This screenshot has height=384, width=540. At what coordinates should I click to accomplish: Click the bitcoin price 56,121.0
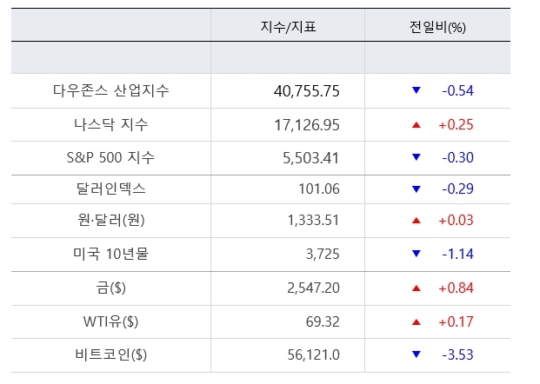point(313,355)
